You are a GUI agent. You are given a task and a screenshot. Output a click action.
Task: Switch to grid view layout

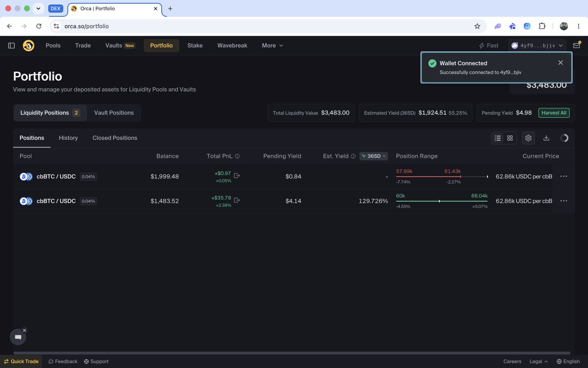pos(510,138)
